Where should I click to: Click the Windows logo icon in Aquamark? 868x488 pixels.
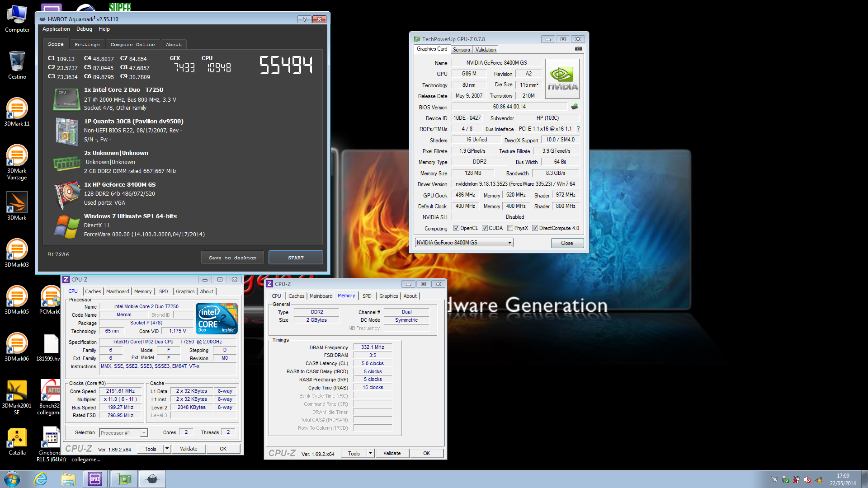[x=66, y=226]
